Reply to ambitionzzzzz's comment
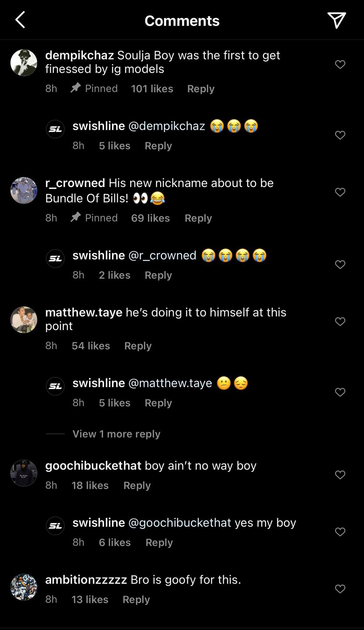This screenshot has height=630, width=364. coord(136,599)
